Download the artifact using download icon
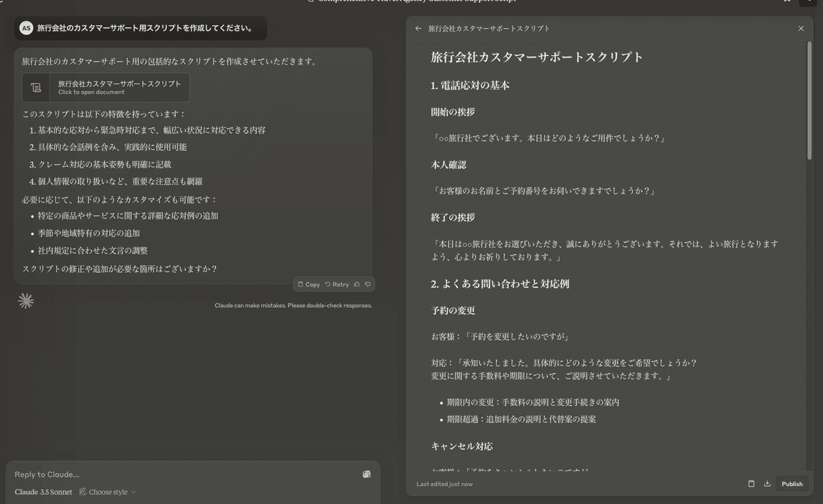823x504 pixels. 767,483
